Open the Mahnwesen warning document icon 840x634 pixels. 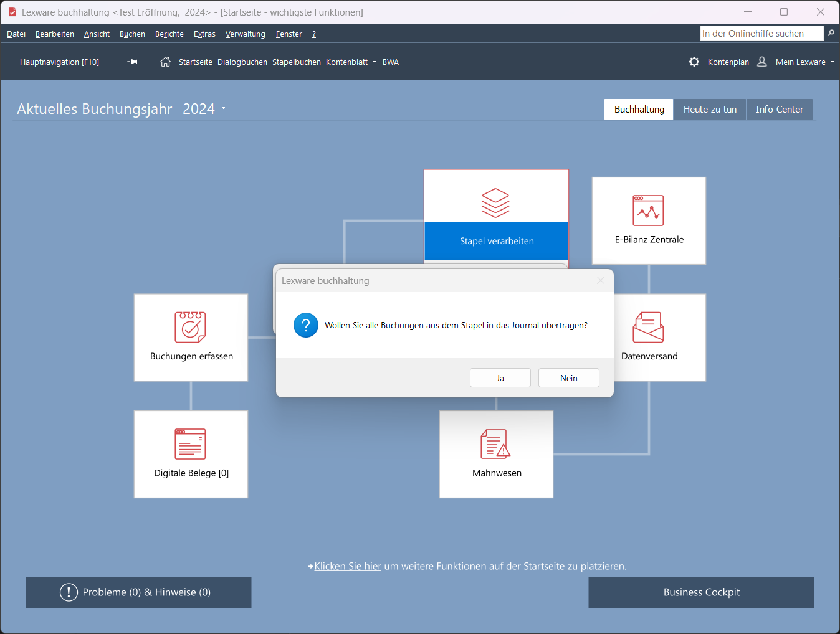(x=495, y=444)
